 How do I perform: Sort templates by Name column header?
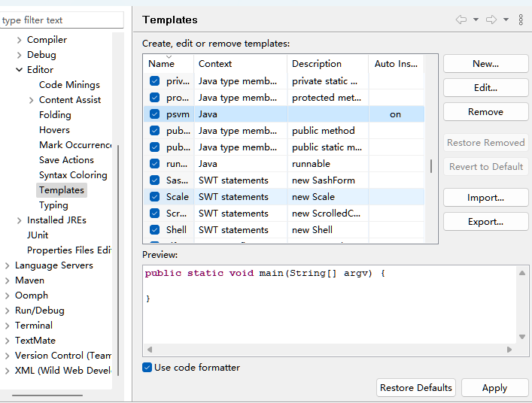click(x=162, y=64)
